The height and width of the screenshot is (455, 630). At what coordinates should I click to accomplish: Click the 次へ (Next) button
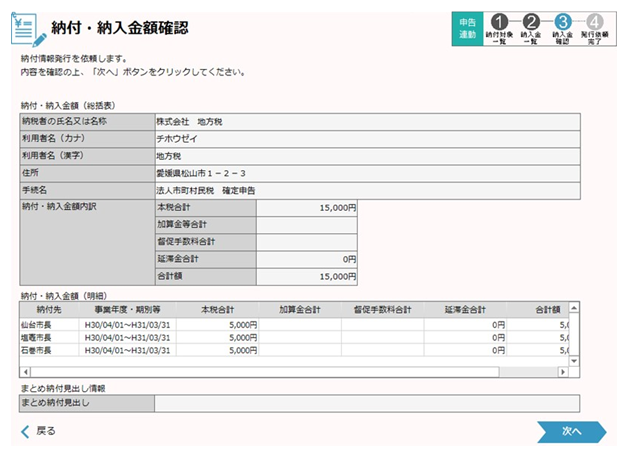tap(571, 432)
